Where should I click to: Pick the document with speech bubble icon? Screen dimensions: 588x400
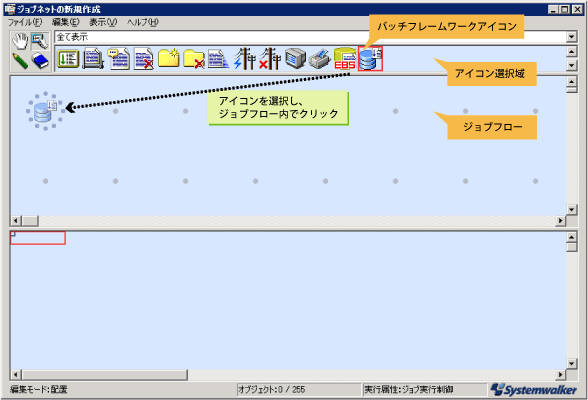(118, 59)
